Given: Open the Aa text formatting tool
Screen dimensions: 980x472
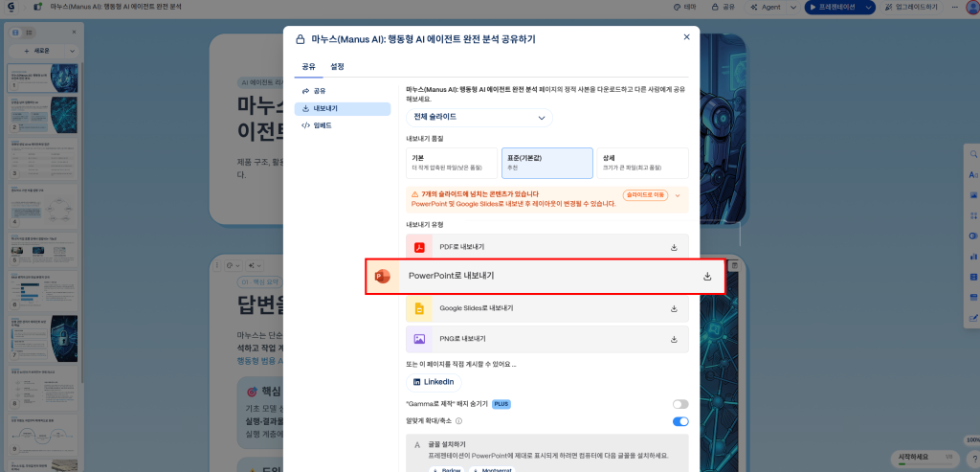Looking at the screenshot, I should click(973, 175).
